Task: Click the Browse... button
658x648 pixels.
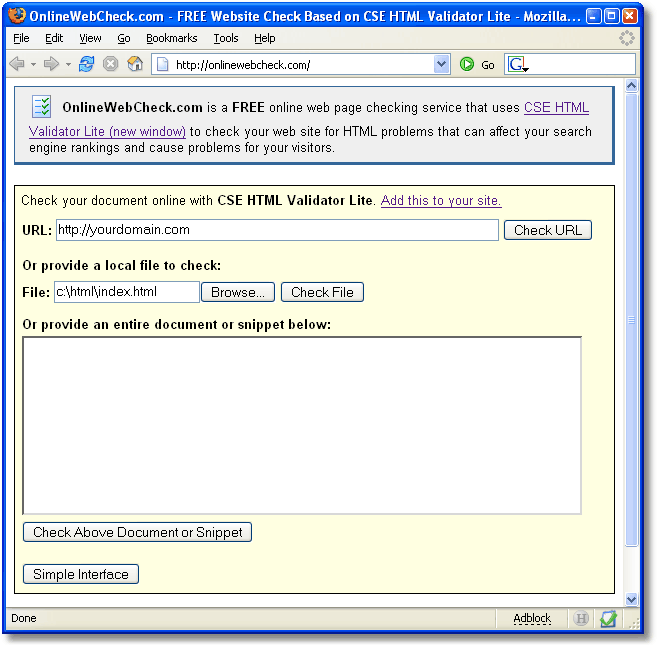Action: coord(238,292)
